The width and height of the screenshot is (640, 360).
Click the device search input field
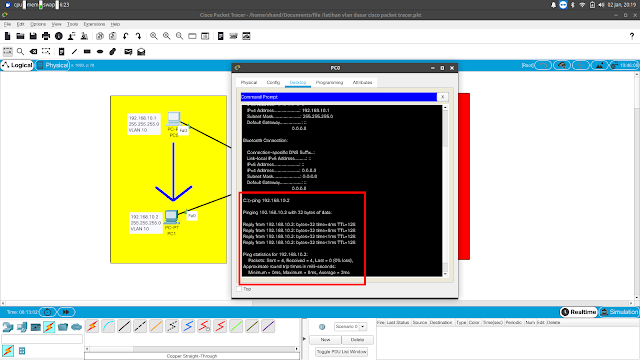point(42,339)
